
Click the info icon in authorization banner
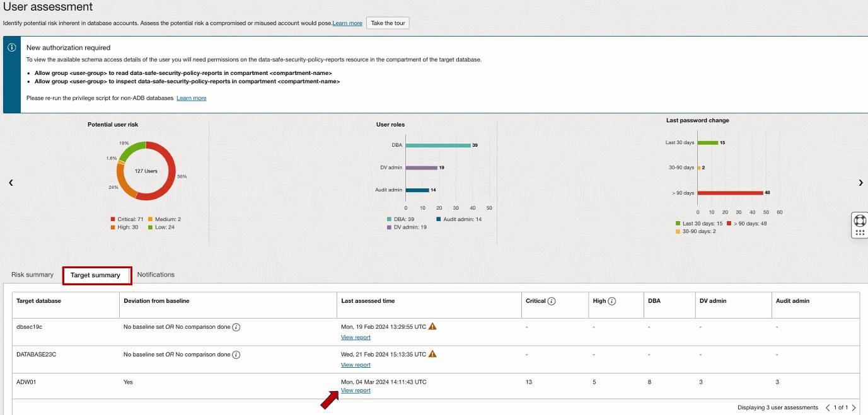click(x=11, y=47)
